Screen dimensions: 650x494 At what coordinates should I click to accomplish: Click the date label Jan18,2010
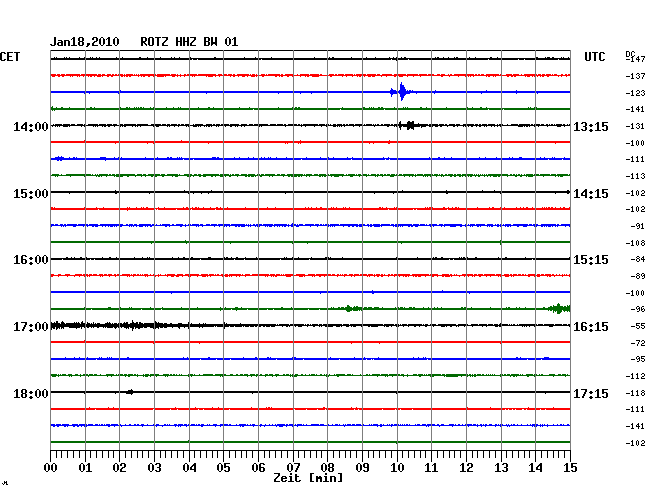click(x=85, y=42)
